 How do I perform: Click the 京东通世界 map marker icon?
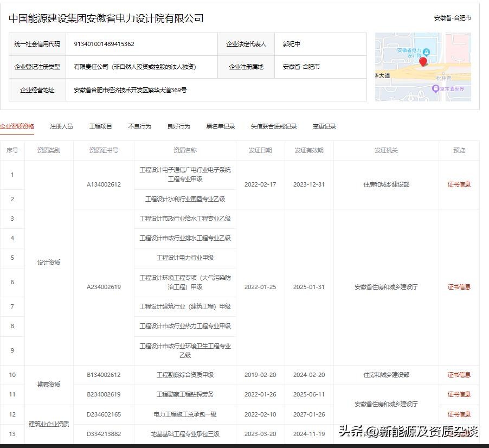point(435,88)
